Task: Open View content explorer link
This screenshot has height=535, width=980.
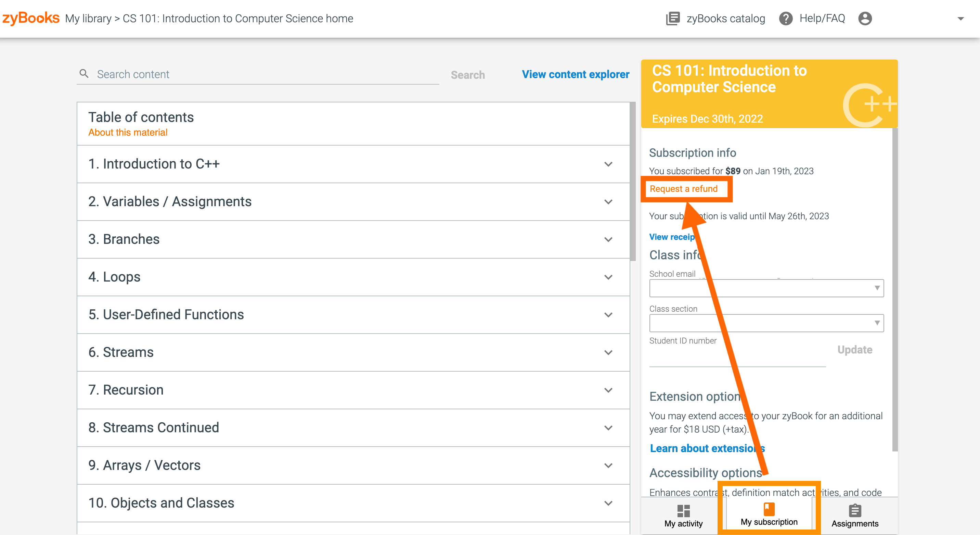Action: coord(575,74)
